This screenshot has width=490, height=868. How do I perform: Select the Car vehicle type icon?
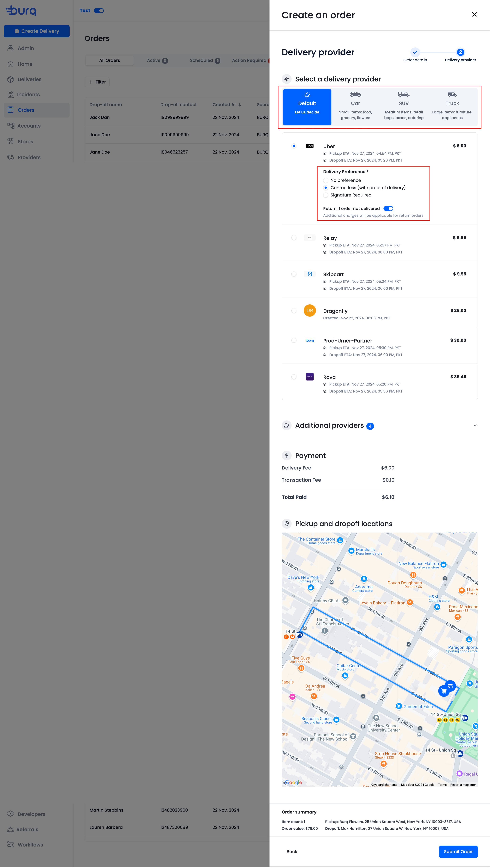[x=355, y=94]
